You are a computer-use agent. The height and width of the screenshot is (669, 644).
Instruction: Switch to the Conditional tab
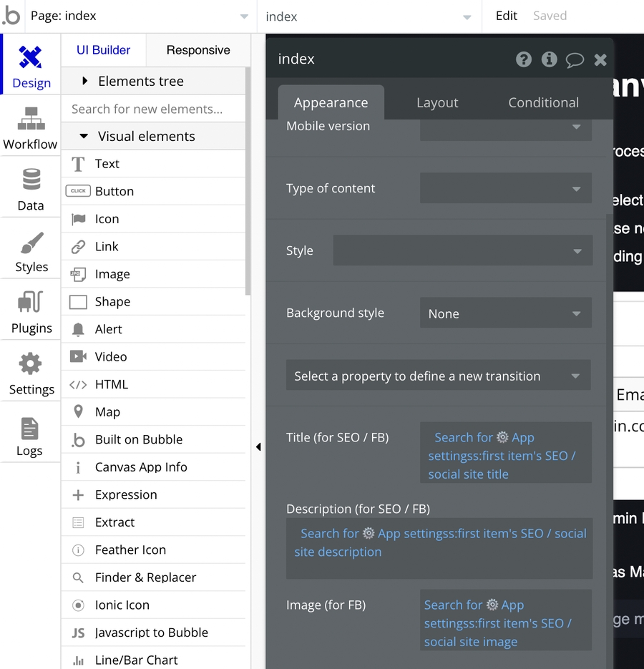[x=543, y=102]
